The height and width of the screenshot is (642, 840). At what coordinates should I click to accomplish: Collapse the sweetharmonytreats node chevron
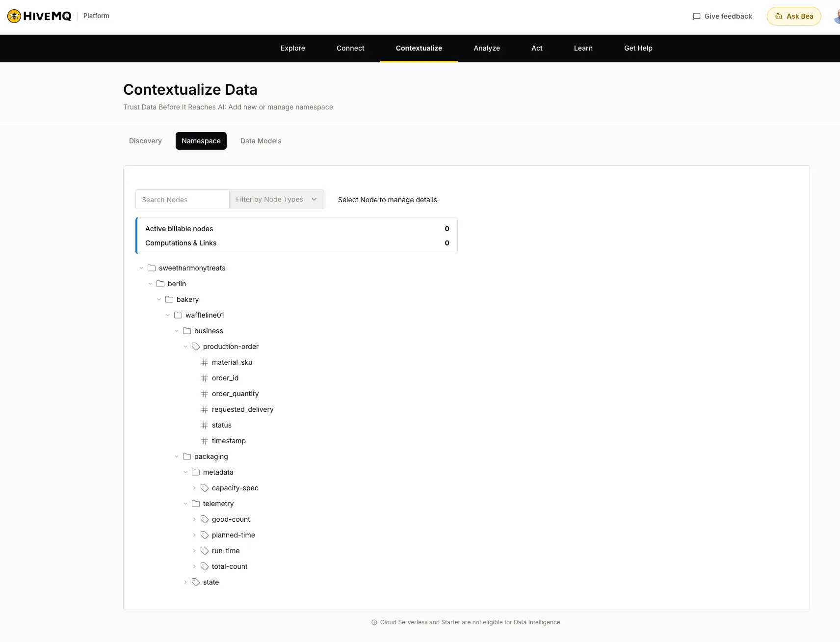coord(141,268)
